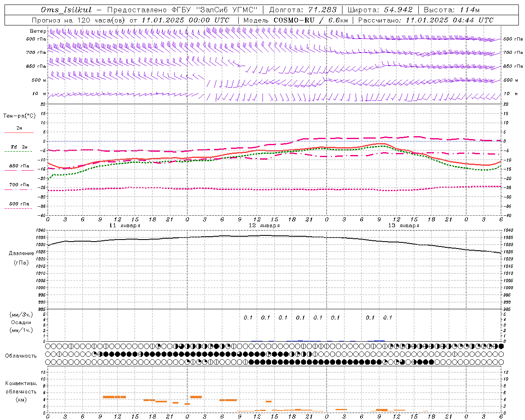525x420 pixels.
Task: Click the station name Oms_Isilkul in header
Action: coord(66,10)
